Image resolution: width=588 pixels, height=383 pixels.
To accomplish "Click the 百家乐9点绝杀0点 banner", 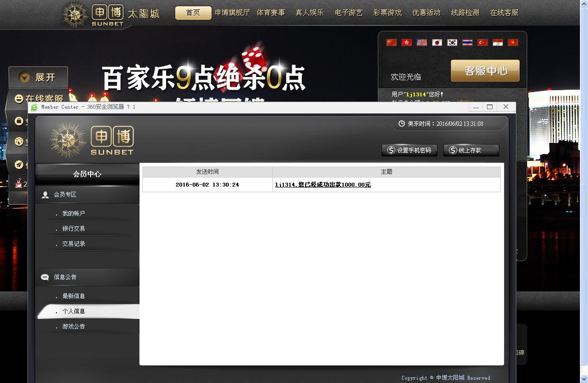I will tap(204, 78).
